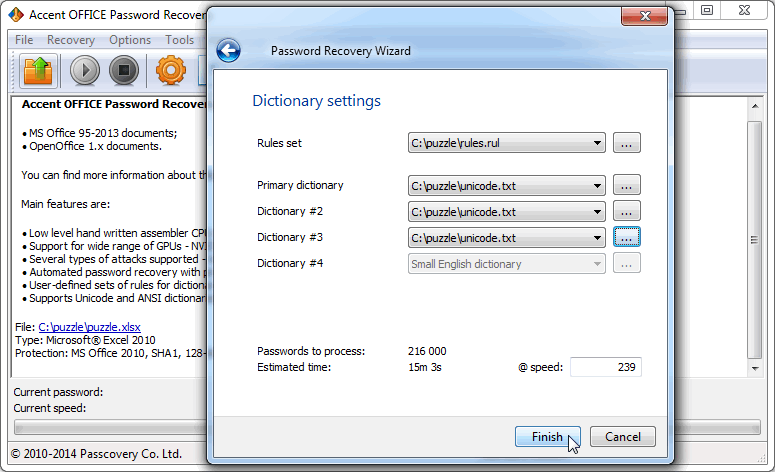775x472 pixels.
Task: Expand the Rules set dropdown
Action: point(597,143)
